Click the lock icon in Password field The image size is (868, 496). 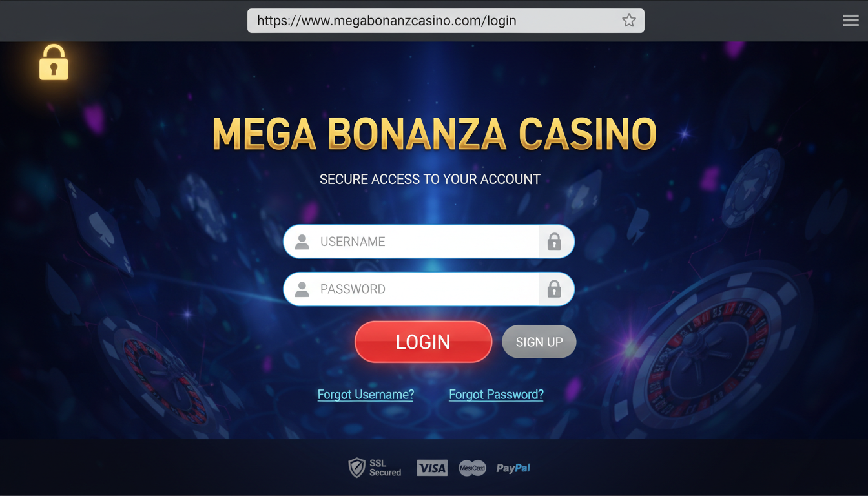click(554, 289)
